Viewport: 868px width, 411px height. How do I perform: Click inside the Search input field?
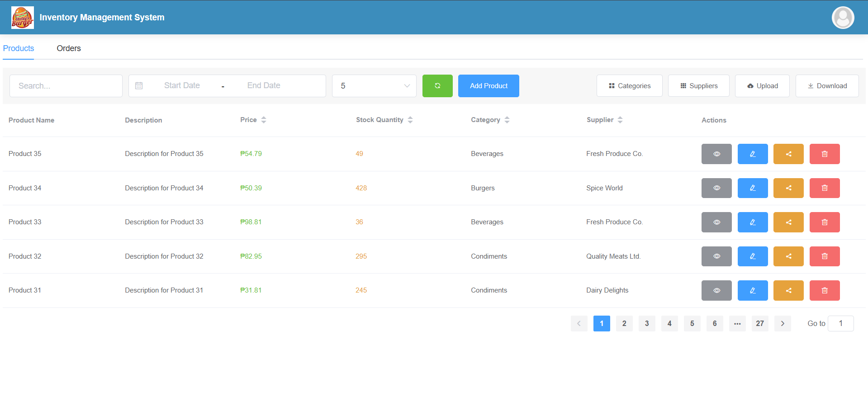[x=66, y=85]
